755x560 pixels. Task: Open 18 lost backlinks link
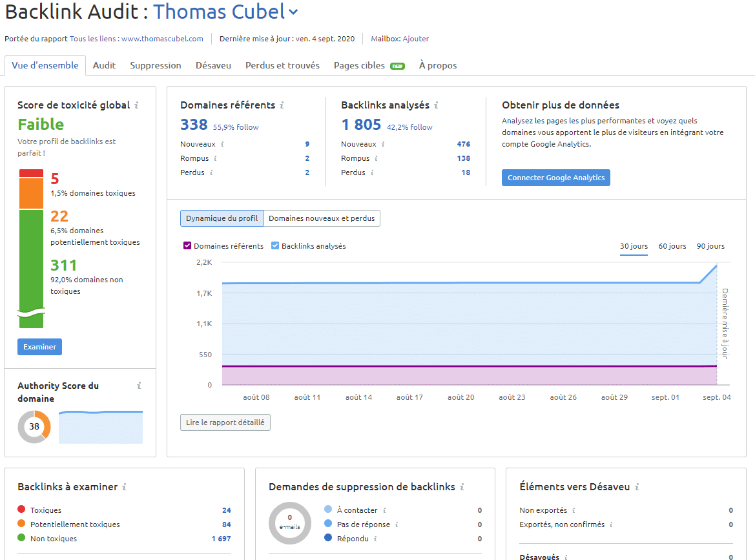pos(466,172)
